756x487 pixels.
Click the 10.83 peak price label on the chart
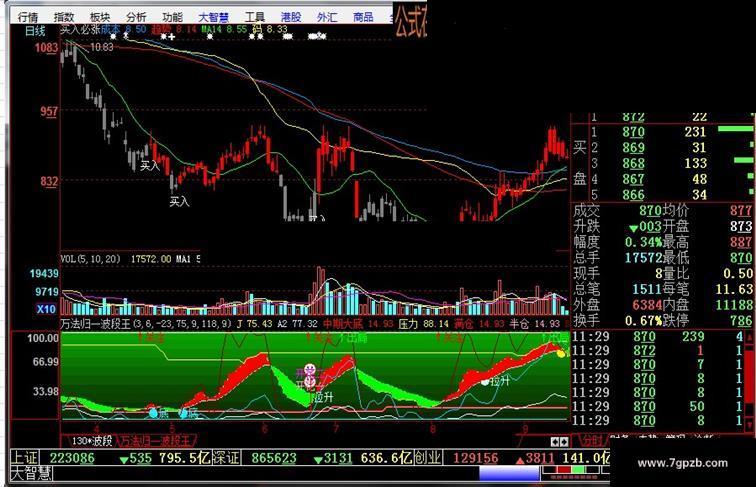[x=102, y=47]
